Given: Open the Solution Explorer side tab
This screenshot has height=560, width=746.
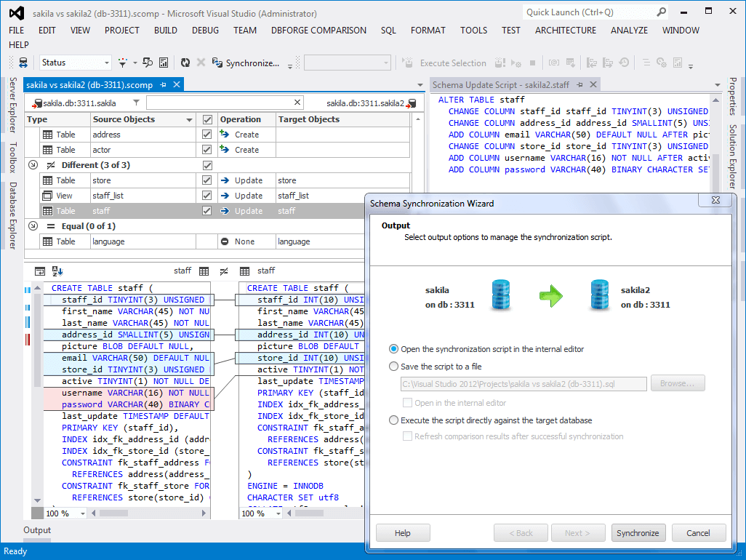Looking at the screenshot, I should [733, 156].
